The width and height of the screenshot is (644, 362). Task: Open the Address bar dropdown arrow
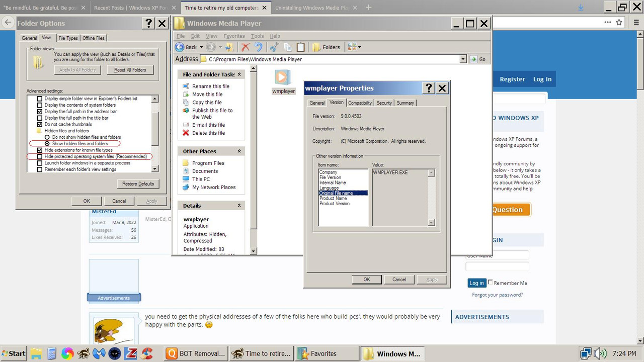(x=463, y=59)
